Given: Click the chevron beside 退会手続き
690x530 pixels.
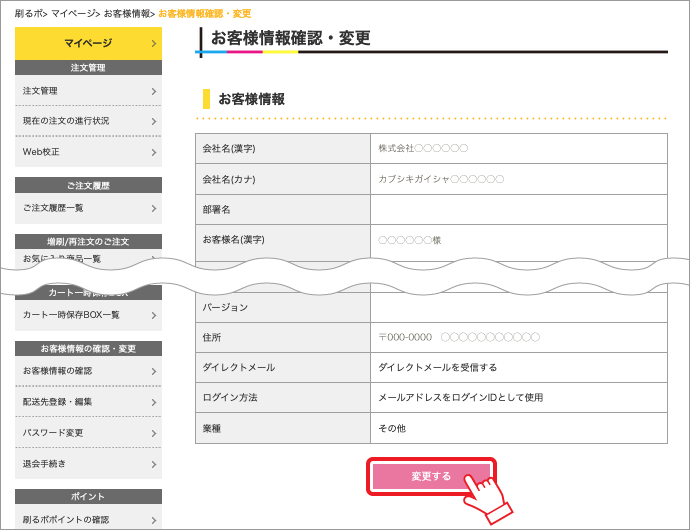Looking at the screenshot, I should pyautogui.click(x=154, y=464).
